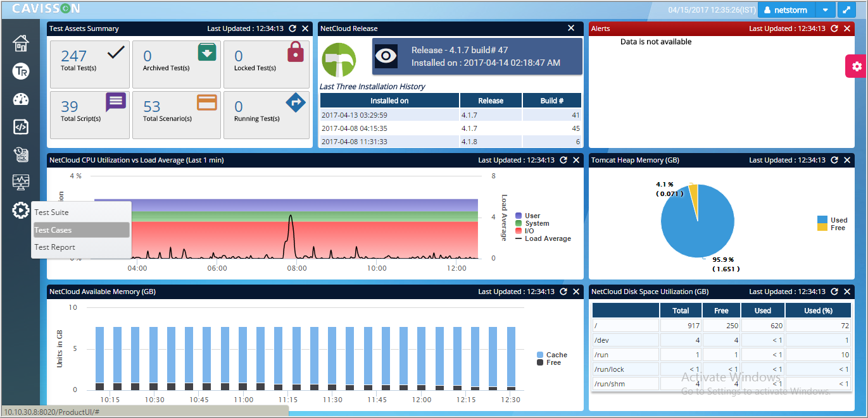Toggle Load Average series in legend
The image size is (868, 418).
coord(543,238)
